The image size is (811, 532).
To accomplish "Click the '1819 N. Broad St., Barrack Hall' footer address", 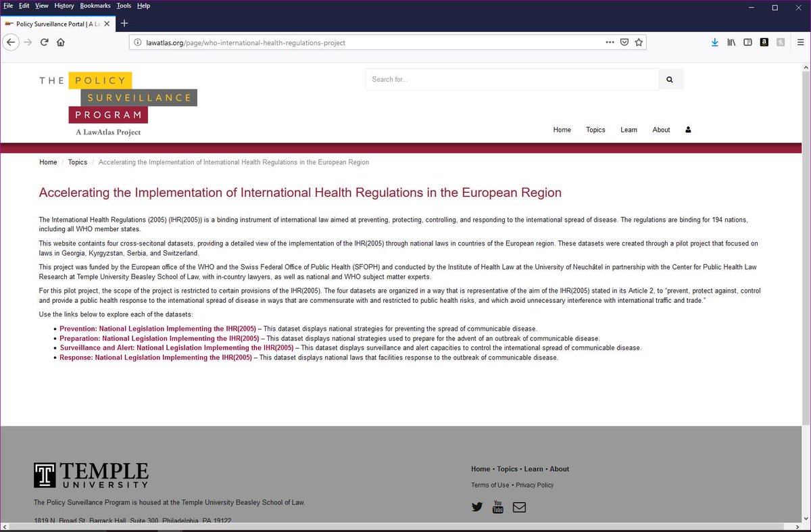I will (x=132, y=521).
